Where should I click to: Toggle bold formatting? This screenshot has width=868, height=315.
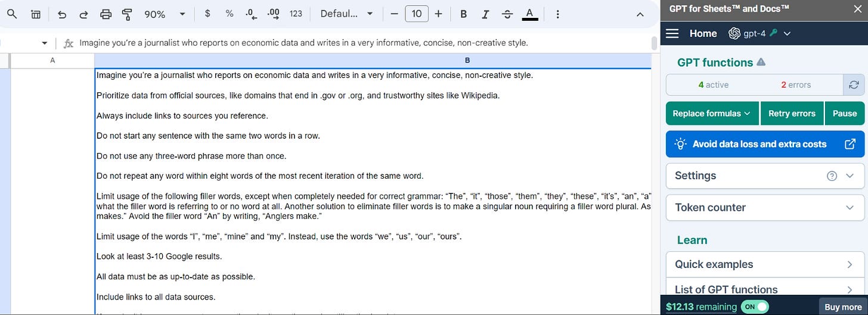[464, 14]
